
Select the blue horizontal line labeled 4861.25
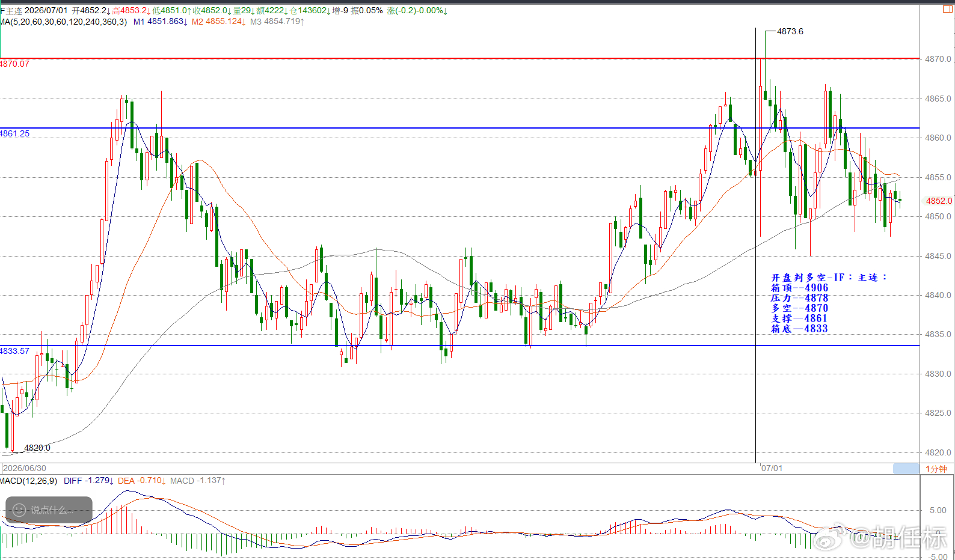pyautogui.click(x=460, y=128)
